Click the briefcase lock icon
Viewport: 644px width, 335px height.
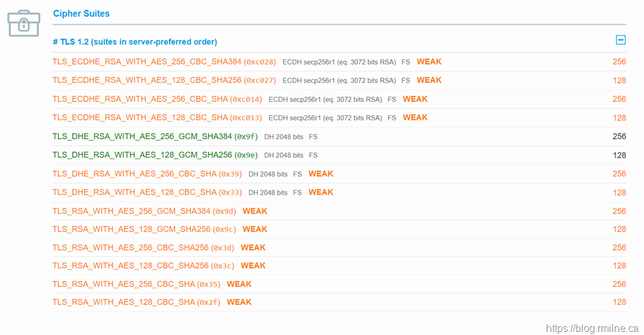(x=23, y=23)
